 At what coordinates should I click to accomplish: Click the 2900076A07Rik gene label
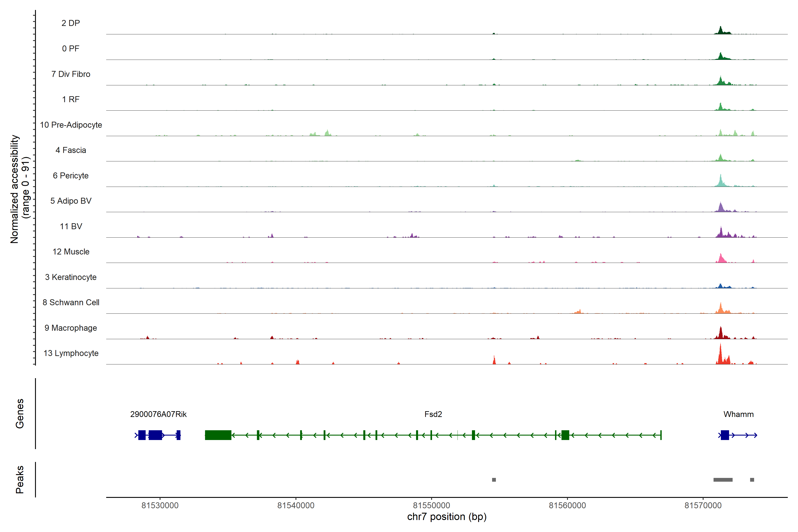[158, 414]
